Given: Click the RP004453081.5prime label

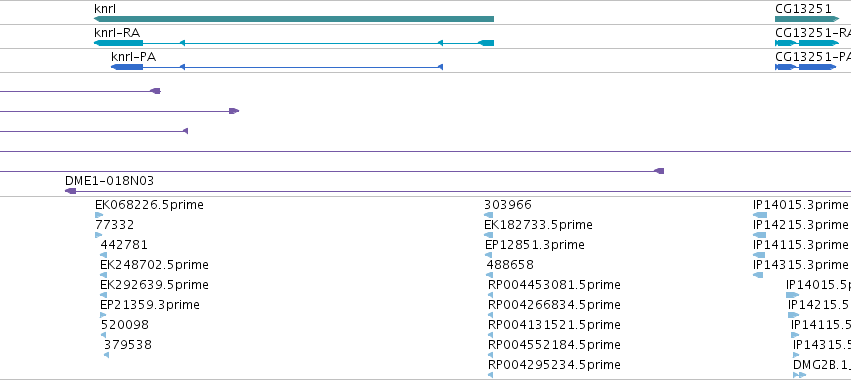Looking at the screenshot, I should [x=554, y=285].
